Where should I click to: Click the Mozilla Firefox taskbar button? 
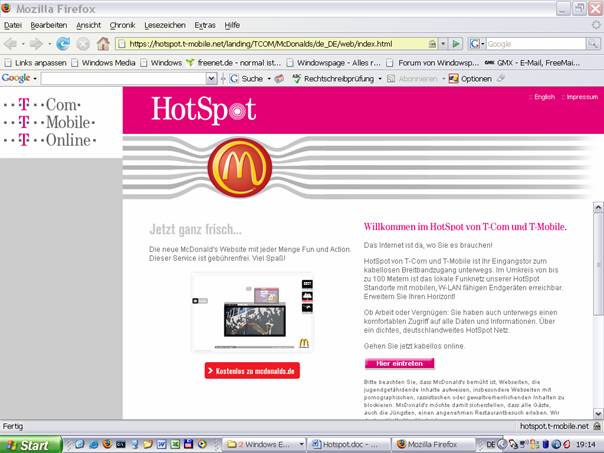433,445
